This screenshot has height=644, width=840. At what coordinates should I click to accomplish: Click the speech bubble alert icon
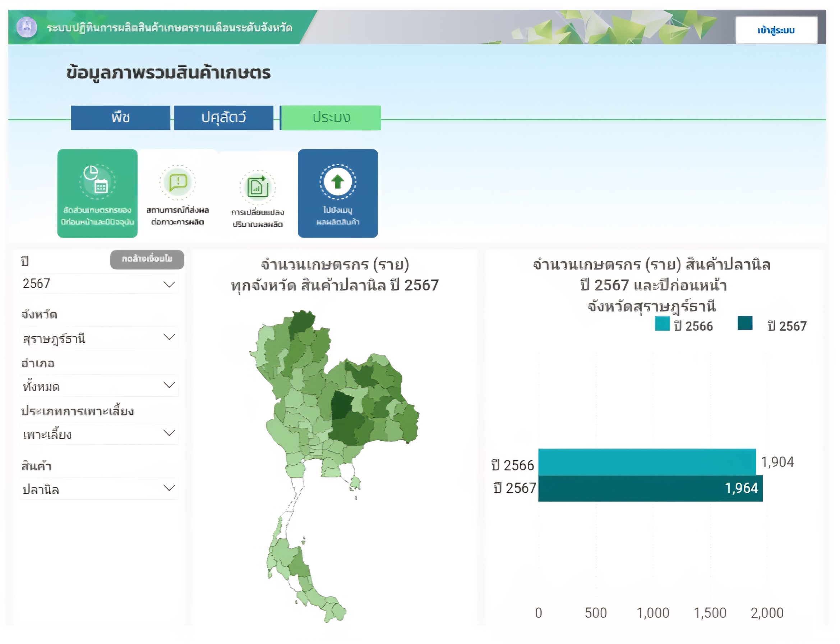click(178, 182)
